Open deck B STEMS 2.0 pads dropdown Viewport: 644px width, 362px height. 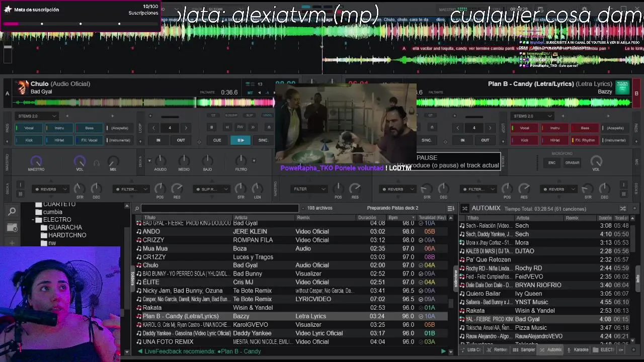tap(532, 116)
